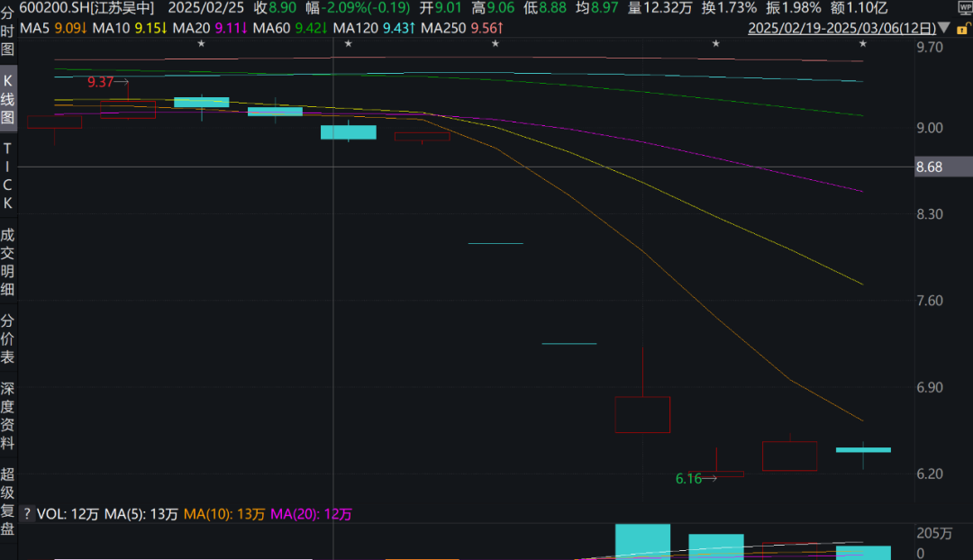Click the question mark help icon beside VOL
The image size is (973, 560).
click(26, 514)
